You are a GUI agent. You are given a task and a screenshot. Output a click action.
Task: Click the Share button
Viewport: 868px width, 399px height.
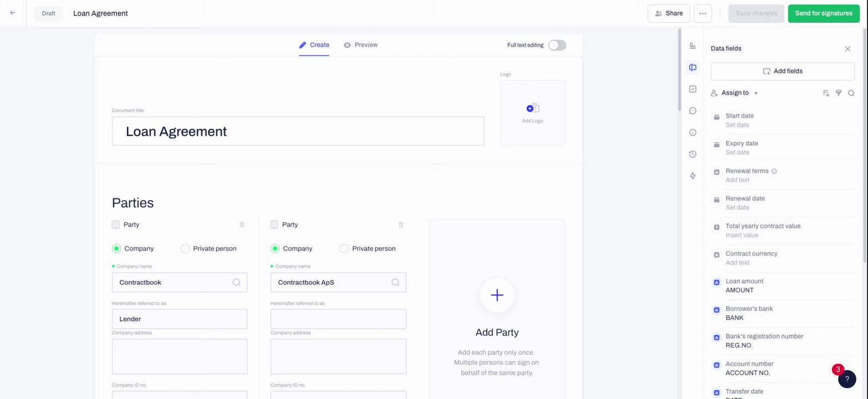tap(669, 13)
